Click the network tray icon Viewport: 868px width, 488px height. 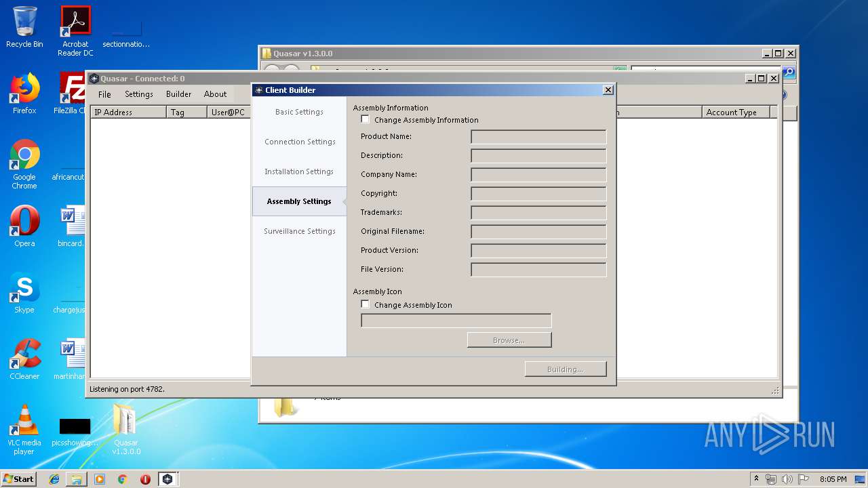[771, 479]
